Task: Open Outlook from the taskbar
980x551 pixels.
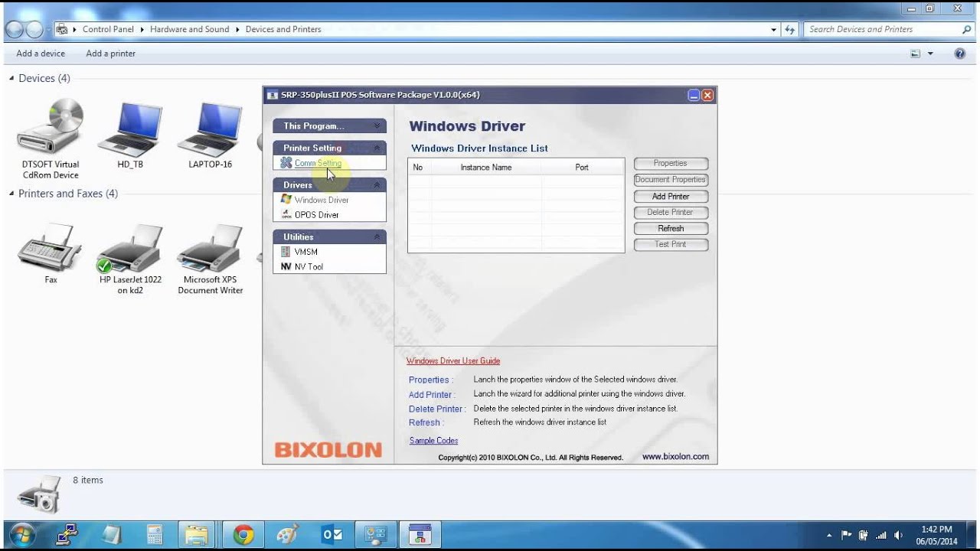Action: coord(332,535)
